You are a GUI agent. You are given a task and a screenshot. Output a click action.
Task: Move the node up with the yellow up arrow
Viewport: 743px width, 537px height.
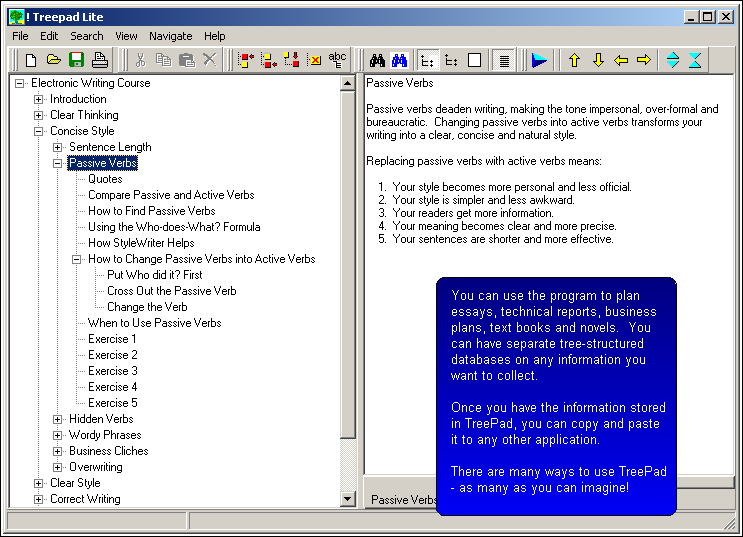click(x=574, y=60)
